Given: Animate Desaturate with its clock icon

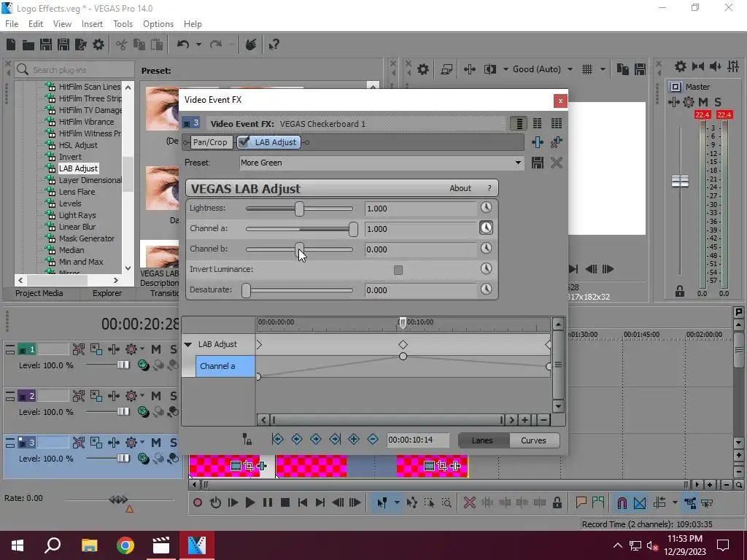Looking at the screenshot, I should (486, 289).
